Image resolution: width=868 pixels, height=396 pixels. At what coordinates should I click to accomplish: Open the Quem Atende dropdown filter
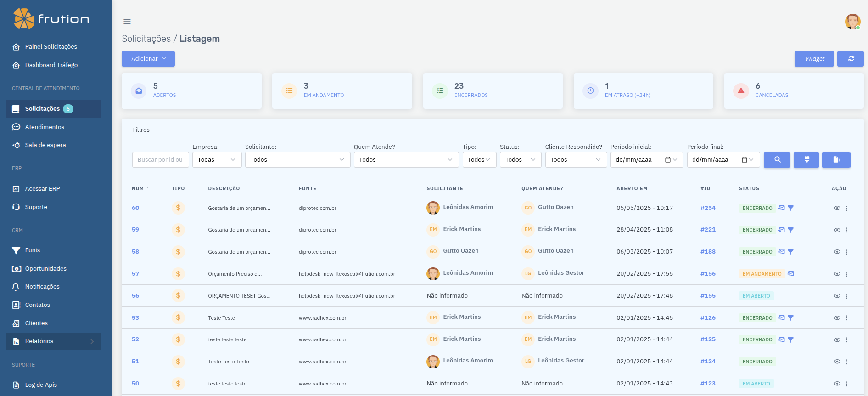[x=406, y=160]
